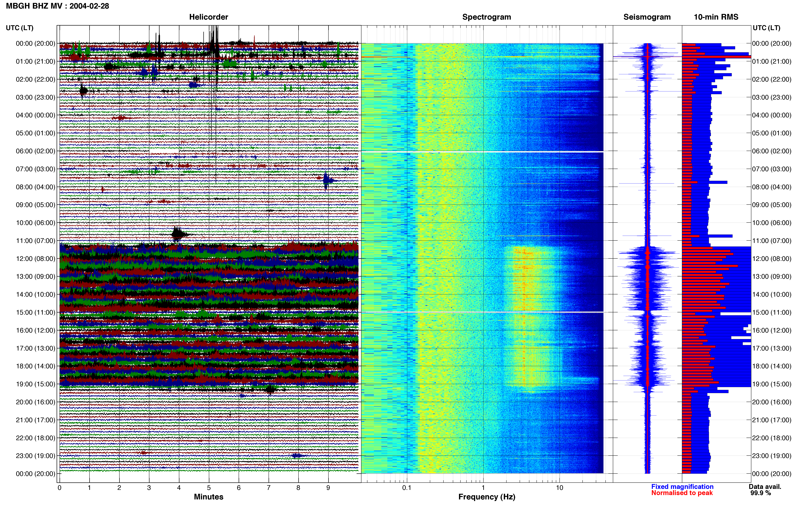Select the Seismogram panel heading

coord(647,17)
